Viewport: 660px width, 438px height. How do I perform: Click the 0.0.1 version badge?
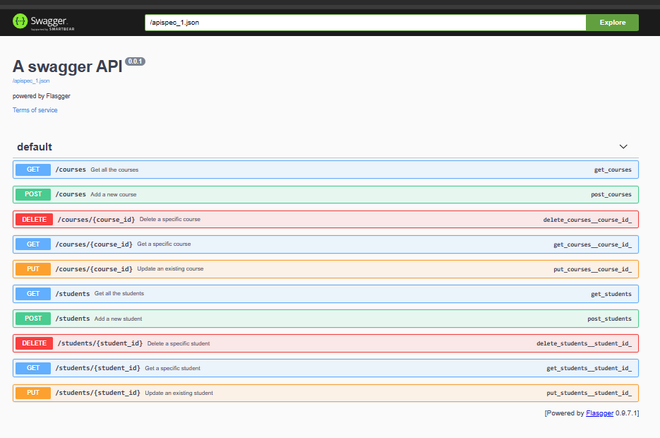(135, 61)
